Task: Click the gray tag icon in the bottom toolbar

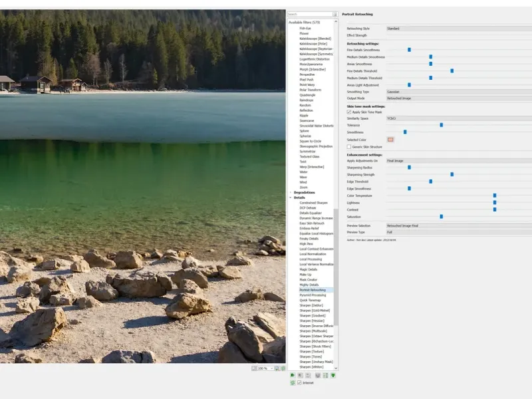Action: 318,375
